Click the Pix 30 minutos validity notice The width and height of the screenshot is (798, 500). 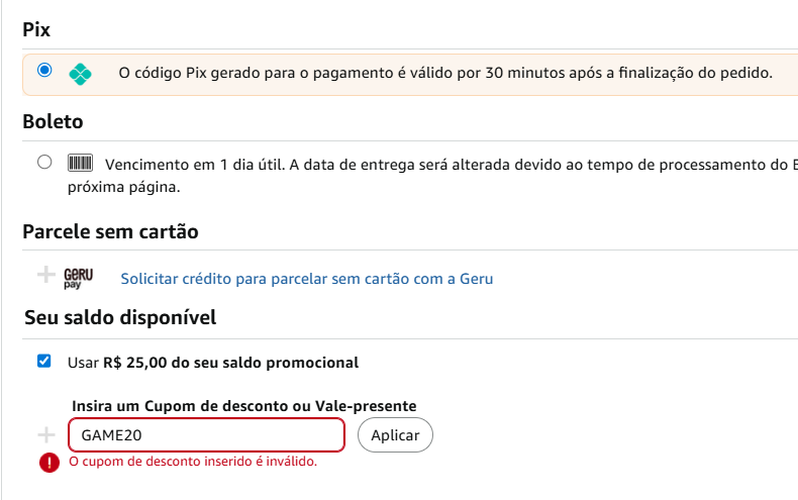click(445, 73)
